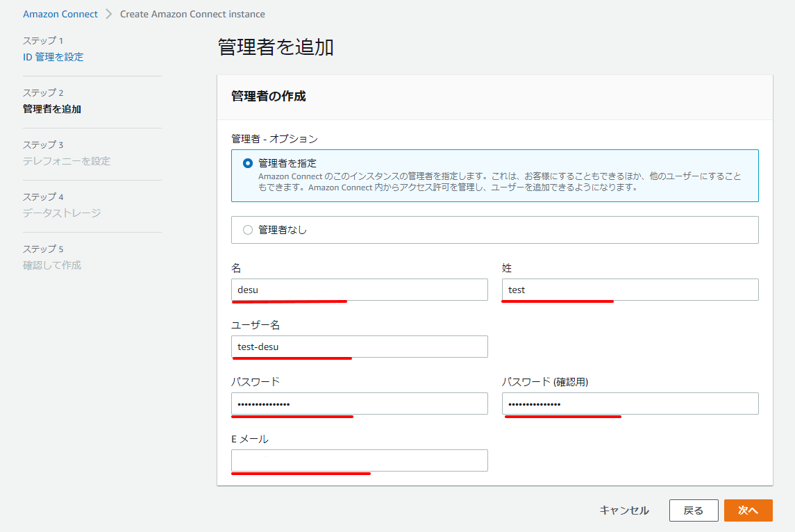Select step 5 確認して作成
The image size is (795, 532).
tap(51, 265)
